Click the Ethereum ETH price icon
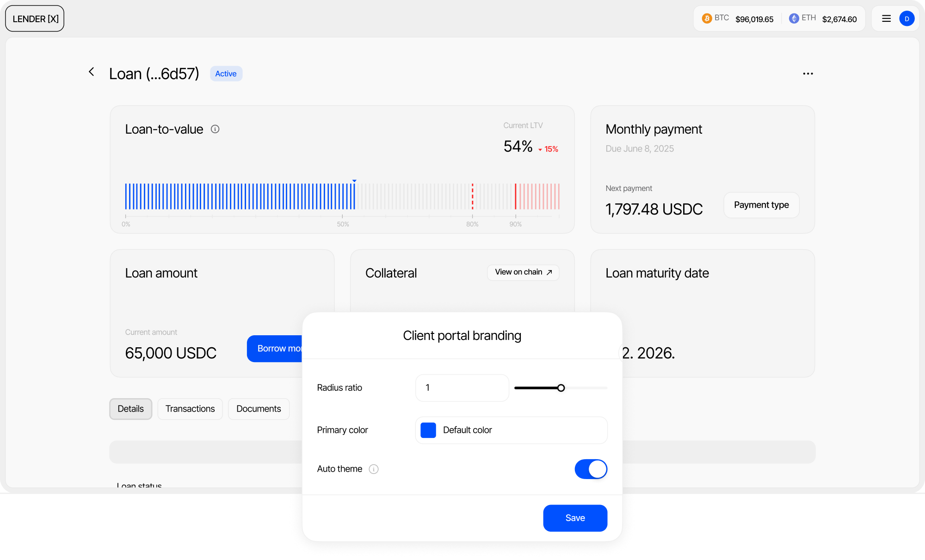 pyautogui.click(x=794, y=18)
